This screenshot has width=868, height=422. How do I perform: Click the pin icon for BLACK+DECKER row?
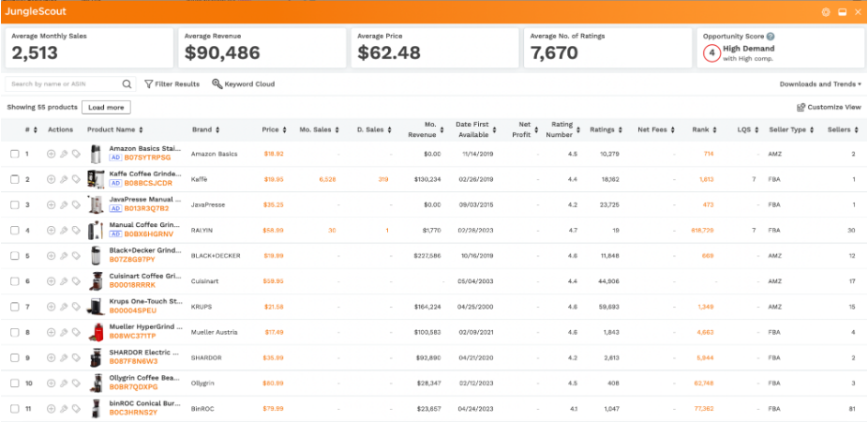[x=64, y=256]
